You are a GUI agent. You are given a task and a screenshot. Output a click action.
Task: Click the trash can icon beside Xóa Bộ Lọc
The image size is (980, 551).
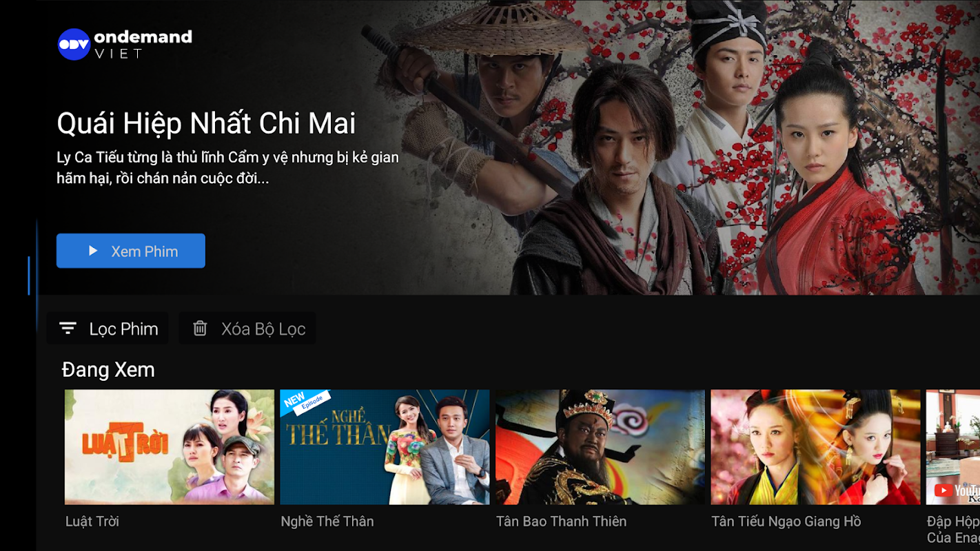tap(200, 329)
